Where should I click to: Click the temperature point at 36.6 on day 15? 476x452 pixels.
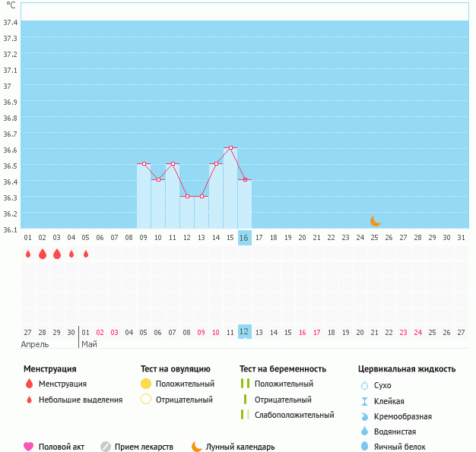click(x=230, y=147)
